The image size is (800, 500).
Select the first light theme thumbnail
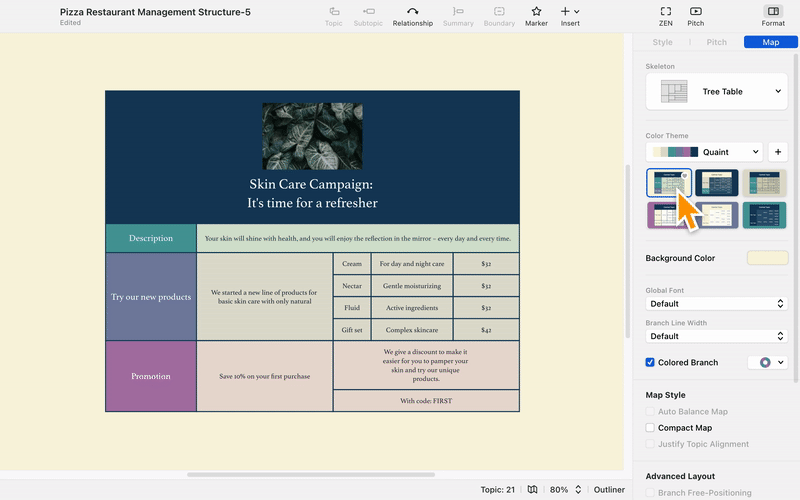pos(669,183)
